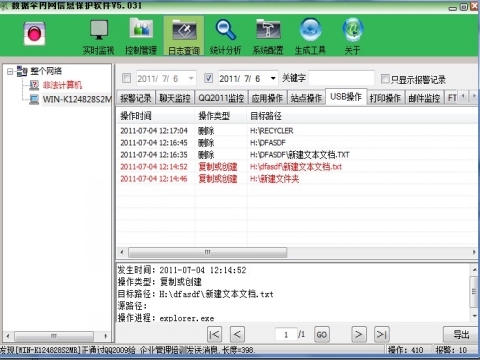Open 生成工具 generation tool
Image resolution: width=480 pixels, height=360 pixels.
click(310, 37)
